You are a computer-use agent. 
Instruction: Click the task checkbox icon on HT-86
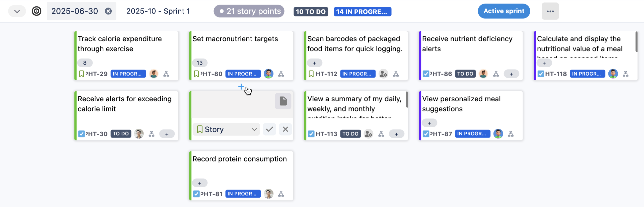pos(426,74)
